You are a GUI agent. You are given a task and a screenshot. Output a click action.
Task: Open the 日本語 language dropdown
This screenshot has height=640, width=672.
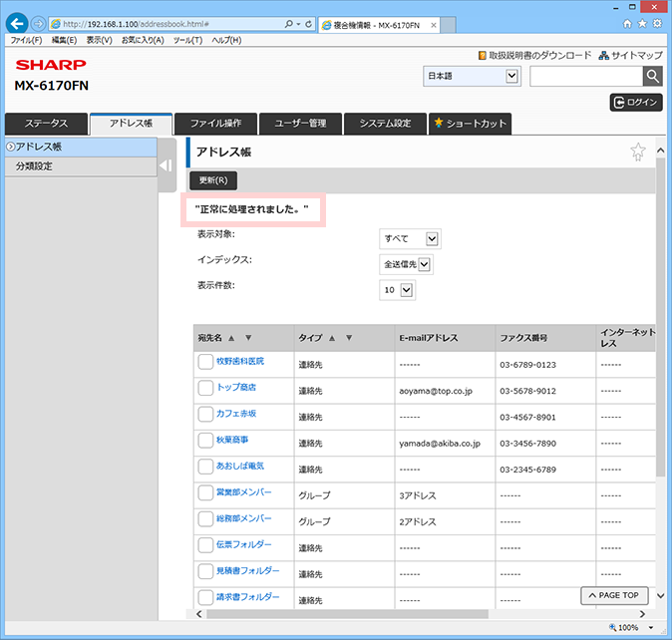pos(472,76)
